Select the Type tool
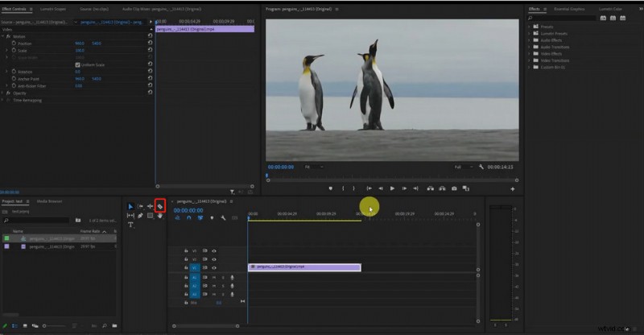 [x=130, y=225]
